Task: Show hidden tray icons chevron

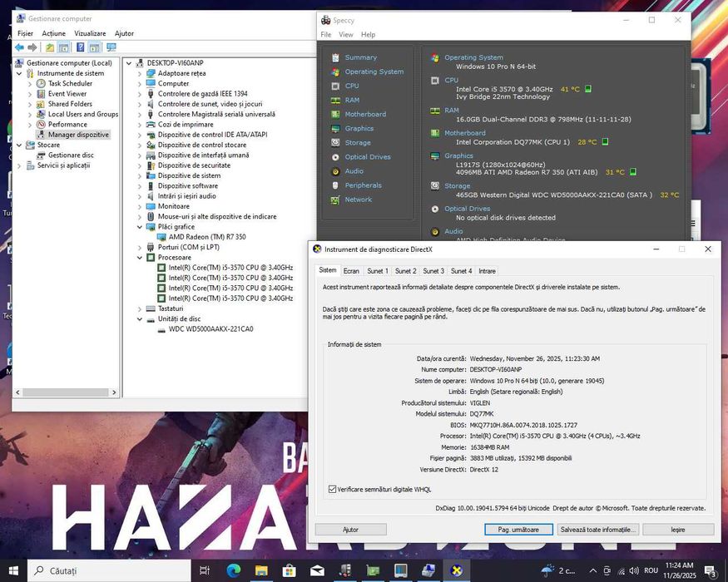Action: pyautogui.click(x=593, y=571)
